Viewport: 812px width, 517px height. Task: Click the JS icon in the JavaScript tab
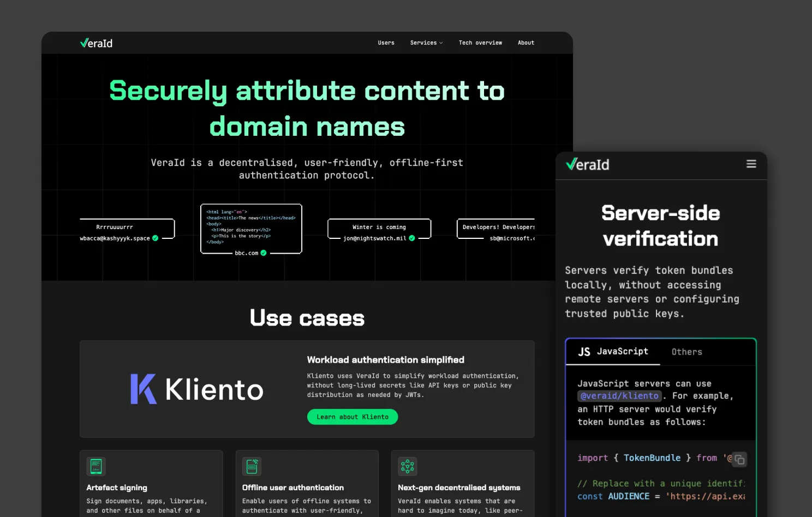tap(584, 352)
